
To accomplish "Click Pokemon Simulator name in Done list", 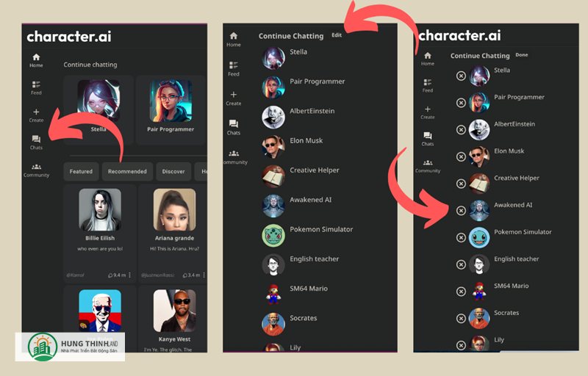I will click(523, 232).
